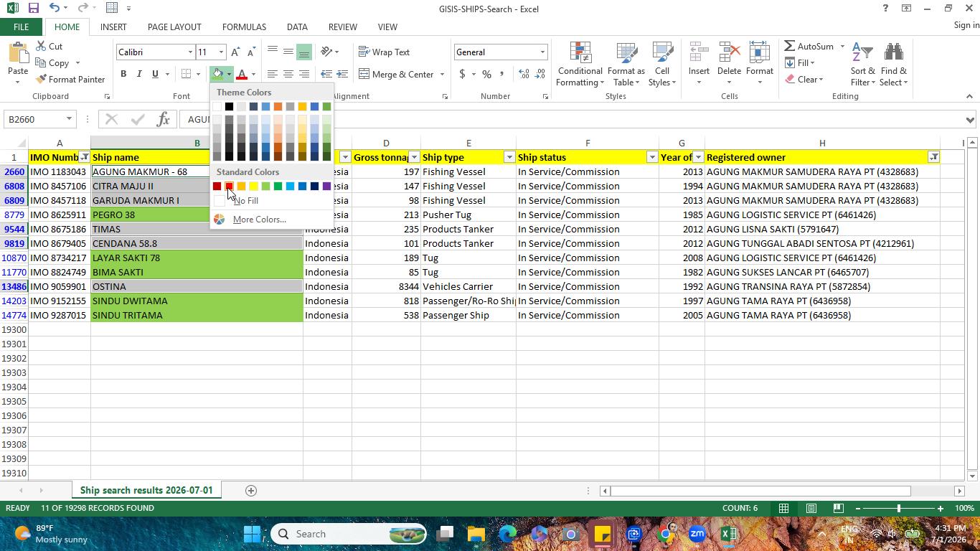
Task: Click the Clear button in Editing group
Action: (x=804, y=79)
